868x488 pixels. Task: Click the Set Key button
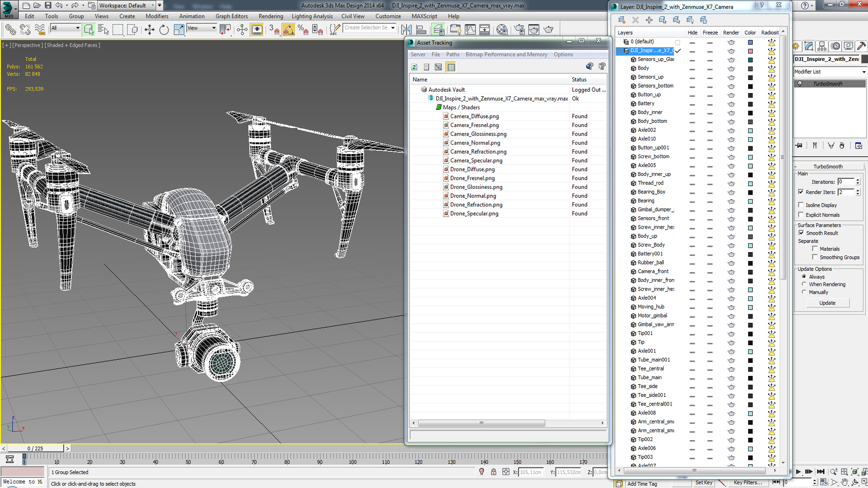pos(703,483)
